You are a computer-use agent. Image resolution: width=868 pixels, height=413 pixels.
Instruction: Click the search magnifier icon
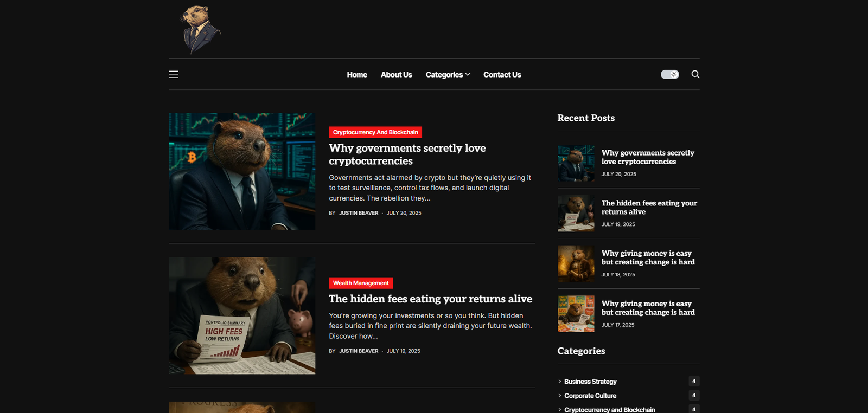tap(695, 74)
